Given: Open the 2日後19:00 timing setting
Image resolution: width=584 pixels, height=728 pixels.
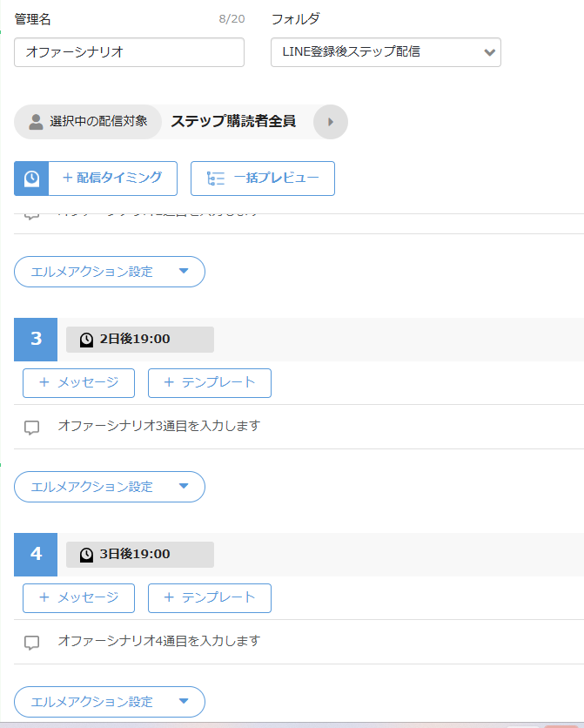Looking at the screenshot, I should click(140, 340).
